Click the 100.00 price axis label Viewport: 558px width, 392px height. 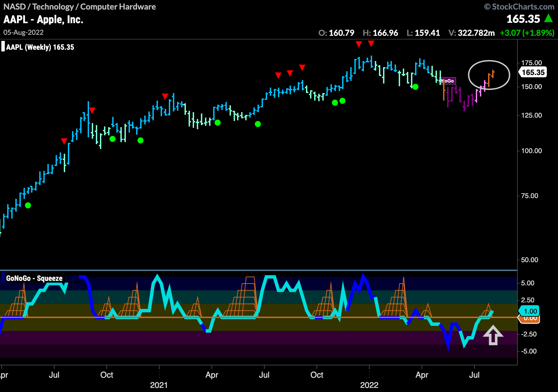pyautogui.click(x=531, y=151)
